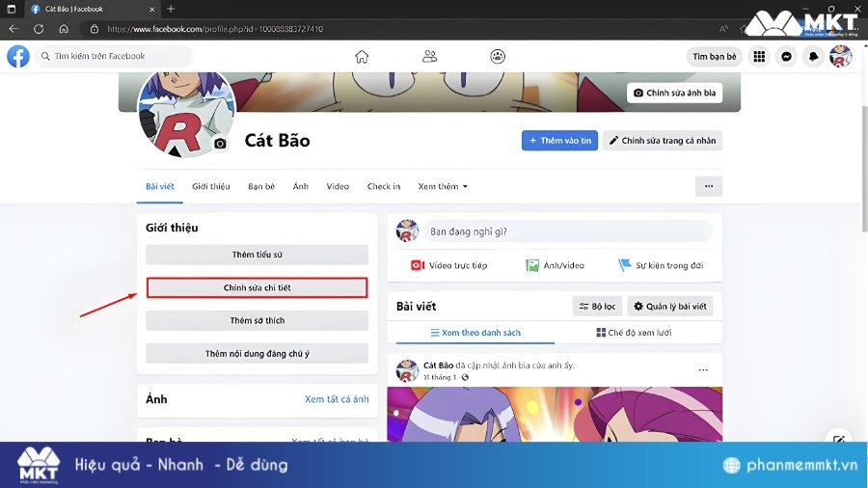Click the Read aloud icon in the address bar

click(x=723, y=29)
